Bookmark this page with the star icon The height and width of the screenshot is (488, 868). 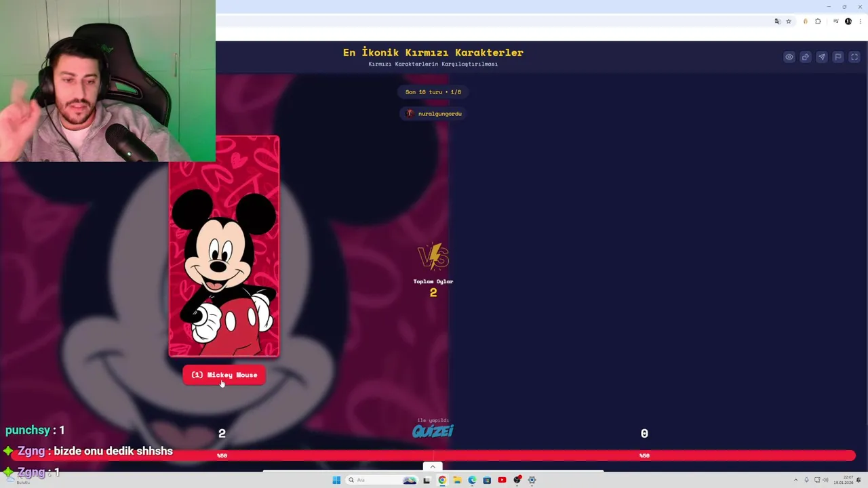click(x=789, y=22)
